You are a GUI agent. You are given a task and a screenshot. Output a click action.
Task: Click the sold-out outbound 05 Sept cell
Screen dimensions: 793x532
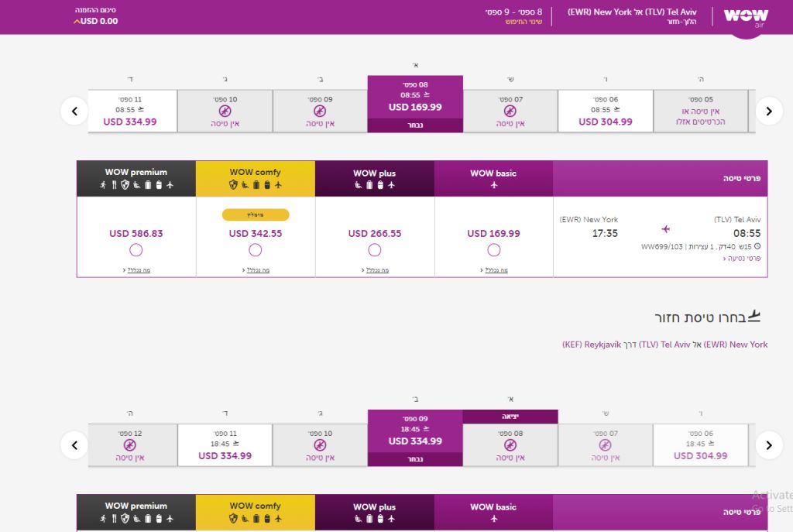(700, 112)
